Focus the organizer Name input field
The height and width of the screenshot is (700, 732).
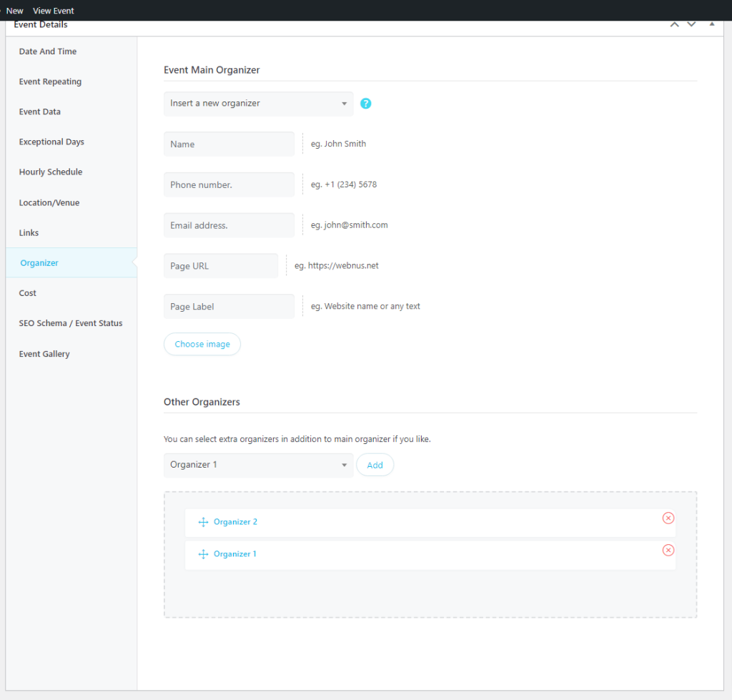point(229,144)
